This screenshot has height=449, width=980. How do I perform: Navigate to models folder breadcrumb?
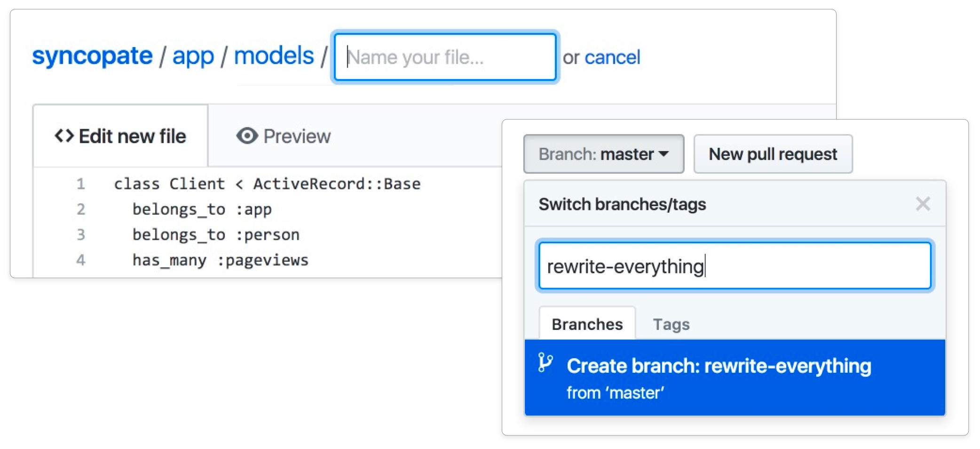pos(274,56)
